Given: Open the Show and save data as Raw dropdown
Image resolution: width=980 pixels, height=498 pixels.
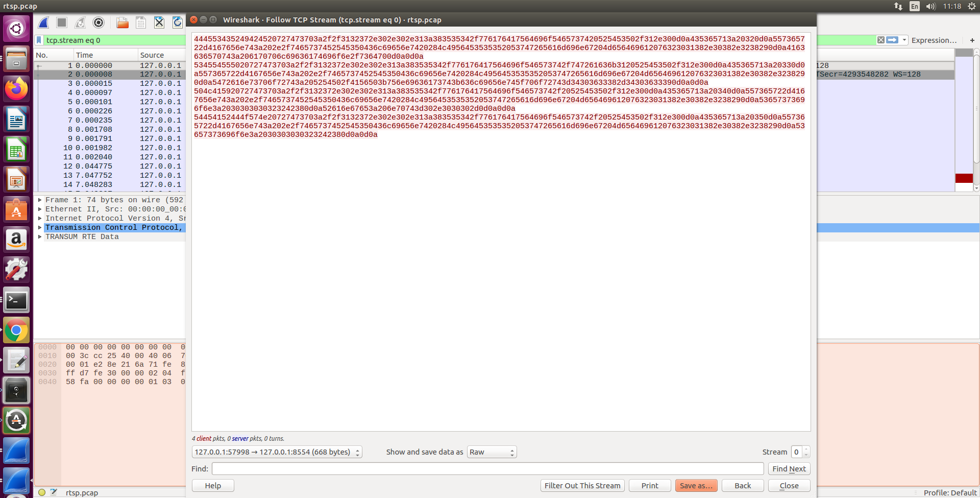Looking at the screenshot, I should [x=492, y=452].
